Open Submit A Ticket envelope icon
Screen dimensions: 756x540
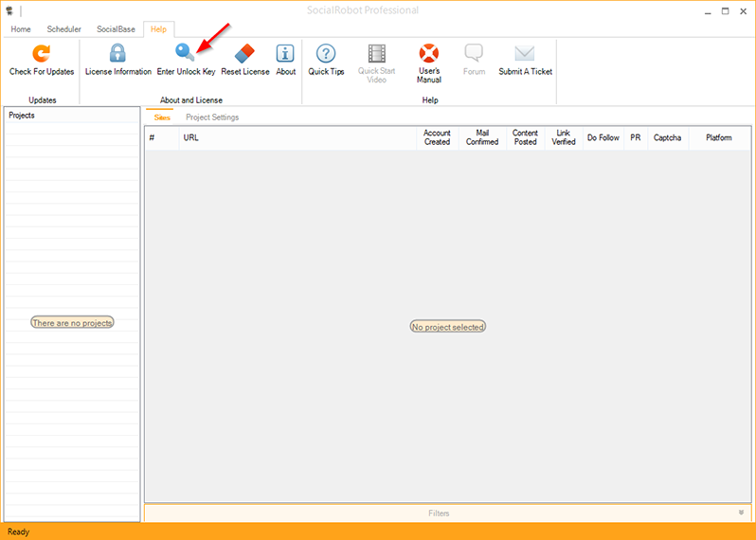click(525, 53)
